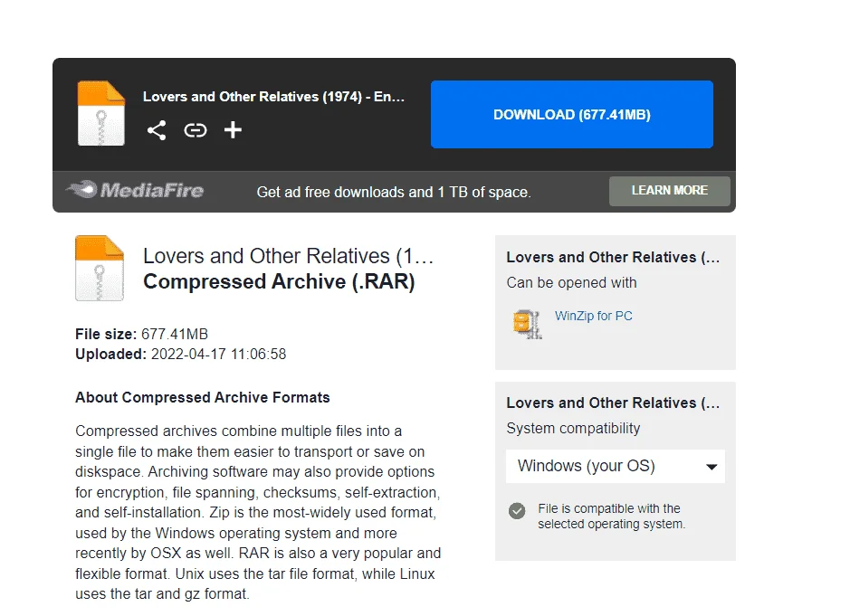This screenshot has height=616, width=850.
Task: Click the archive icon beside Compressed Archive (.RAR)
Action: pos(100,268)
